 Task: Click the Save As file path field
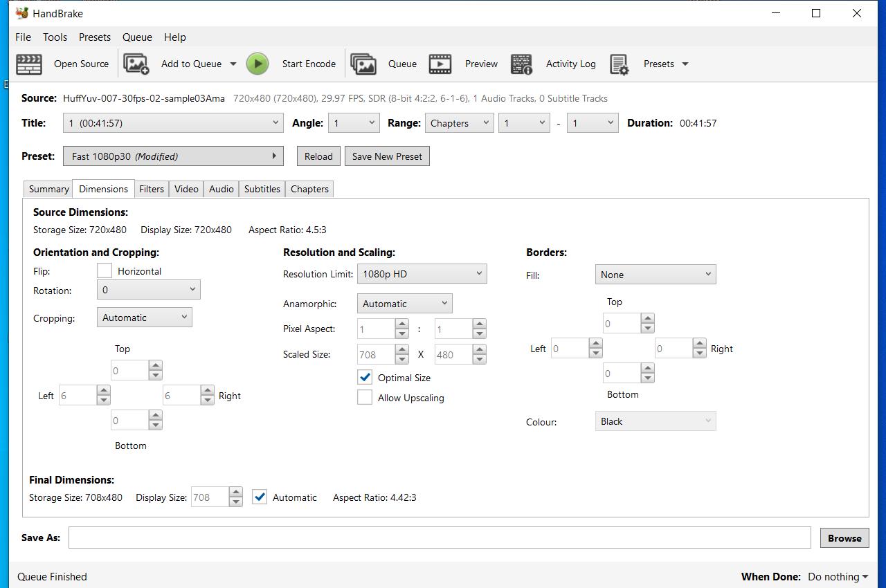[440, 538]
